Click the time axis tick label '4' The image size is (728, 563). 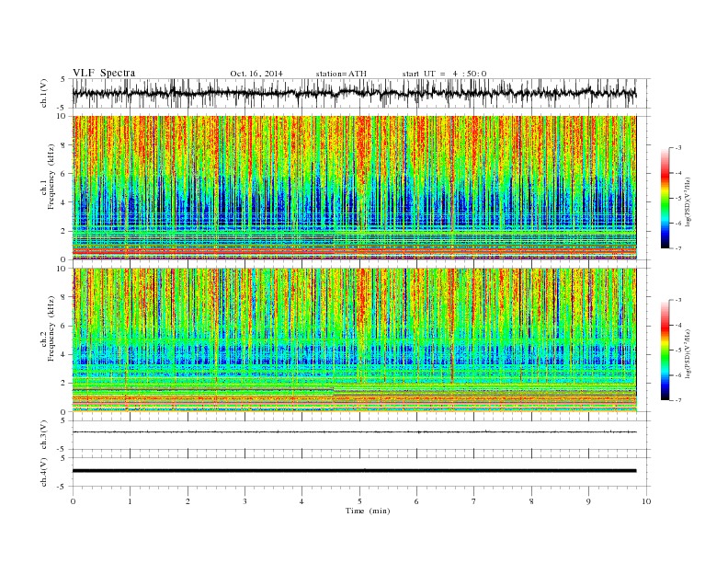click(302, 501)
